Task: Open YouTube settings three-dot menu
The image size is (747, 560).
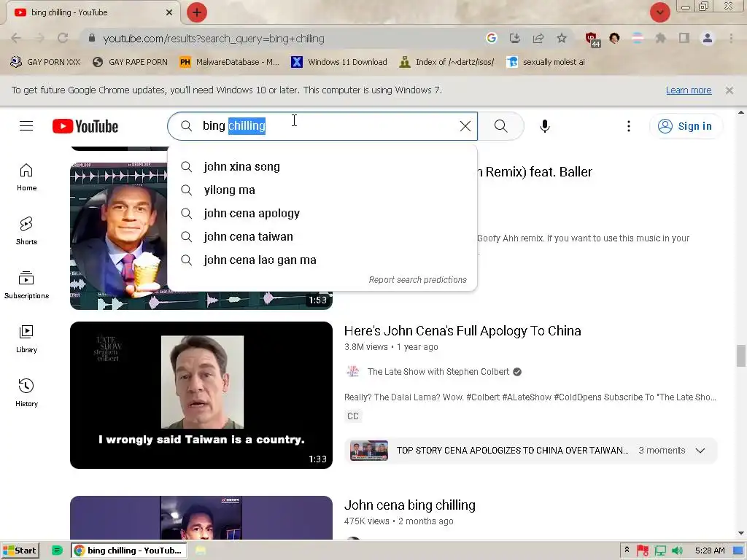Action: pyautogui.click(x=628, y=126)
